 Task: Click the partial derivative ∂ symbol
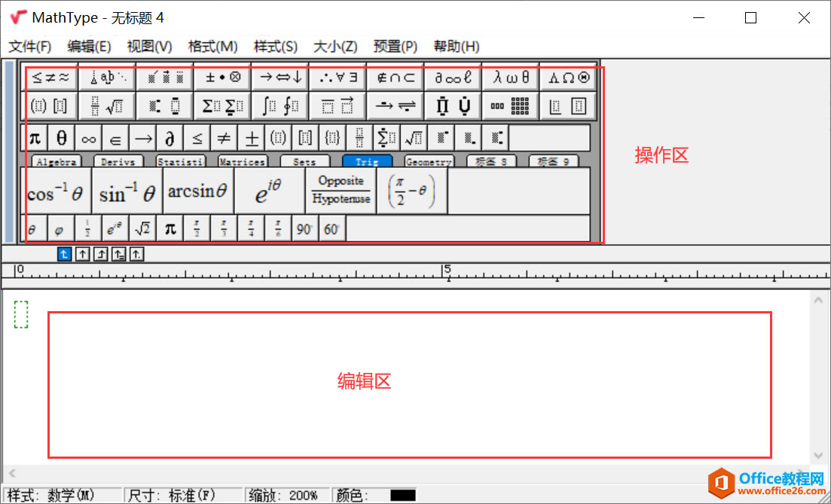pyautogui.click(x=169, y=137)
